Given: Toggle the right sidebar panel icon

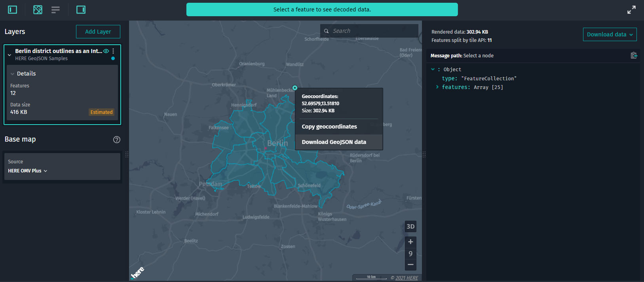Looking at the screenshot, I should (81, 9).
